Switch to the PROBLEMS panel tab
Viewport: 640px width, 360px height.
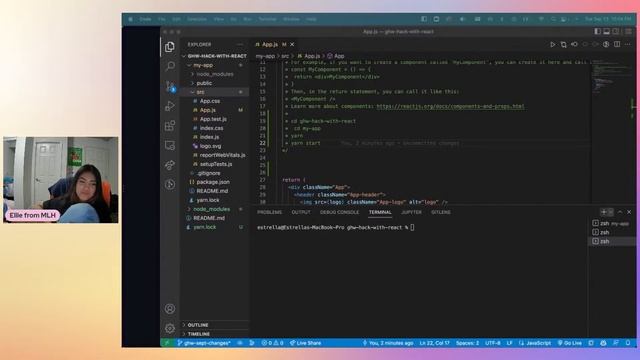click(x=269, y=212)
